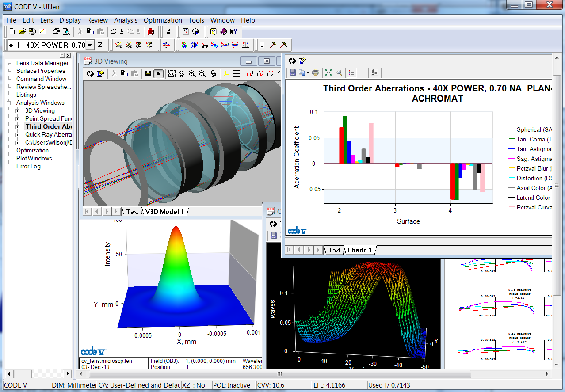Open the Optimization menu

click(163, 20)
